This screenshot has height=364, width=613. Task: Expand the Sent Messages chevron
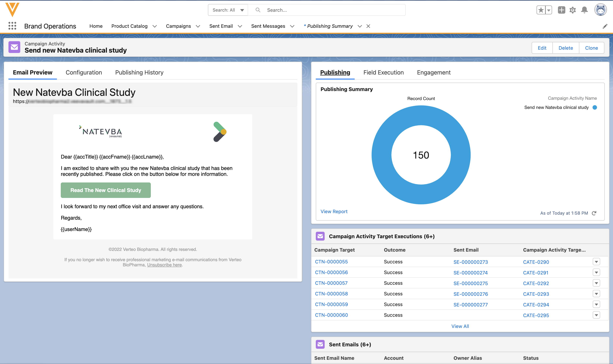(x=292, y=26)
